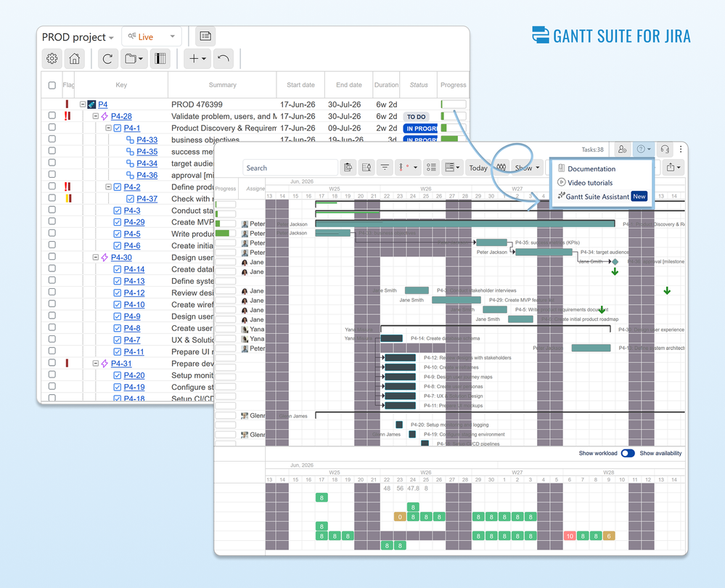The image size is (725, 588).
Task: Open the settings gear in PROD project toolbar
Action: (x=52, y=59)
